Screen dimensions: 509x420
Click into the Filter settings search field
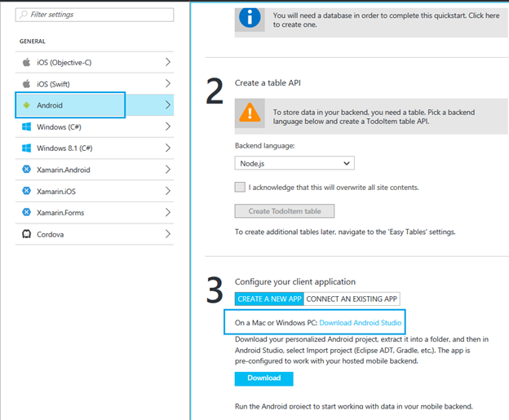[95, 15]
